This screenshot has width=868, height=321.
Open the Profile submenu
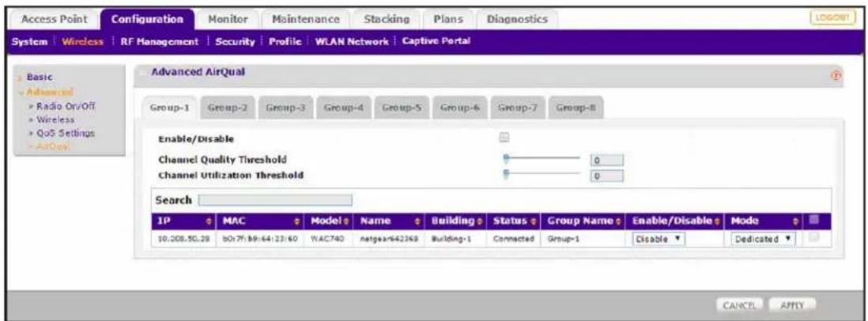click(285, 41)
